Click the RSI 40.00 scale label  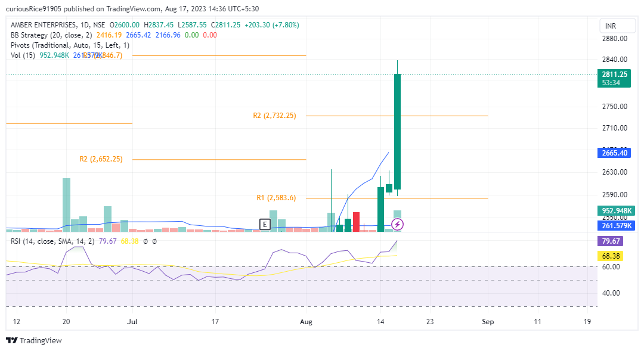click(x=611, y=293)
